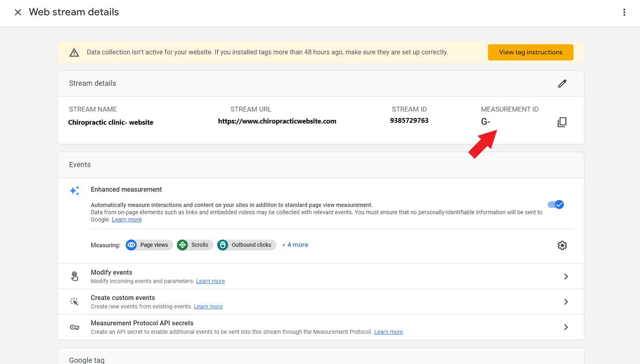Open Learn more for Modify events
This screenshot has width=640, height=364.
point(210,281)
